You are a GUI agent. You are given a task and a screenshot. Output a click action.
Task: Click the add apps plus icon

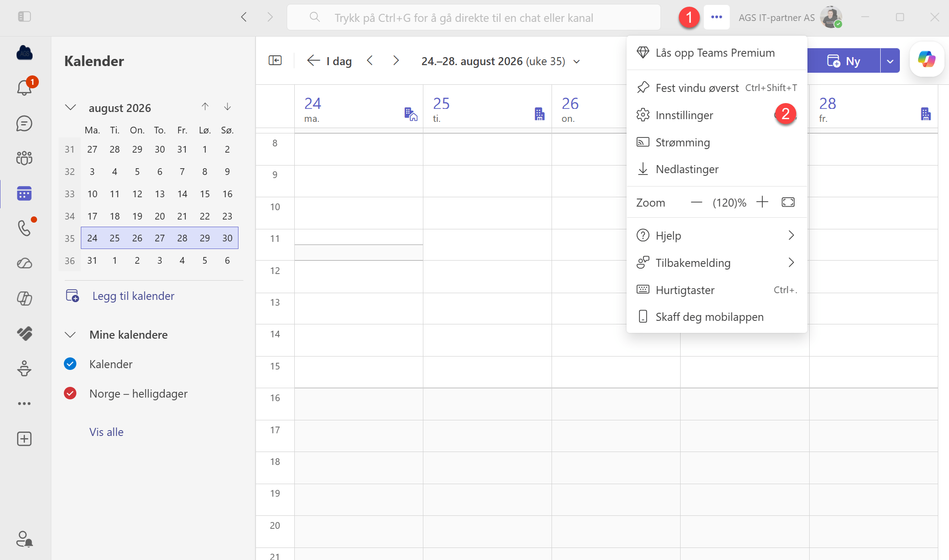(x=24, y=439)
